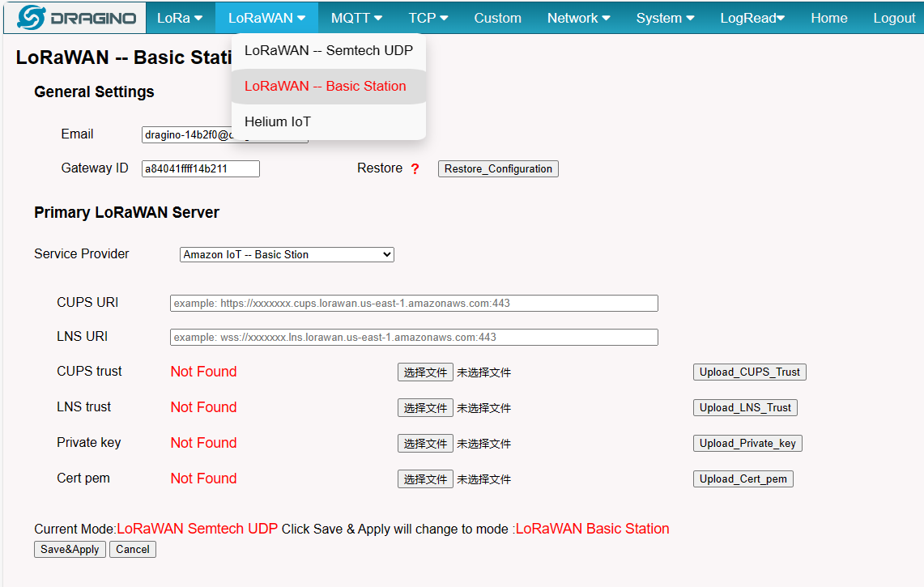Viewport: 924px width, 587px height.
Task: Click the Dragino logo
Action: [x=76, y=18]
